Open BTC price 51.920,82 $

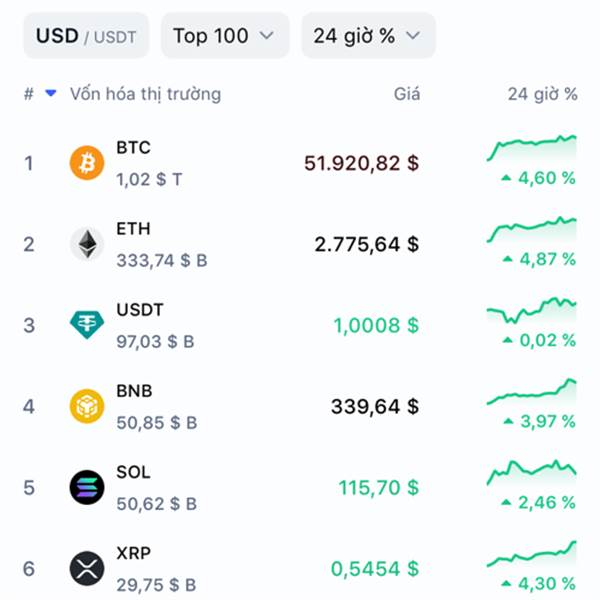(361, 163)
